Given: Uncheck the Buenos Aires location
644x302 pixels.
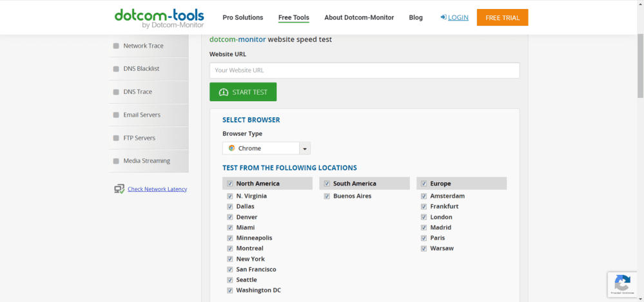Looking at the screenshot, I should pyautogui.click(x=327, y=196).
